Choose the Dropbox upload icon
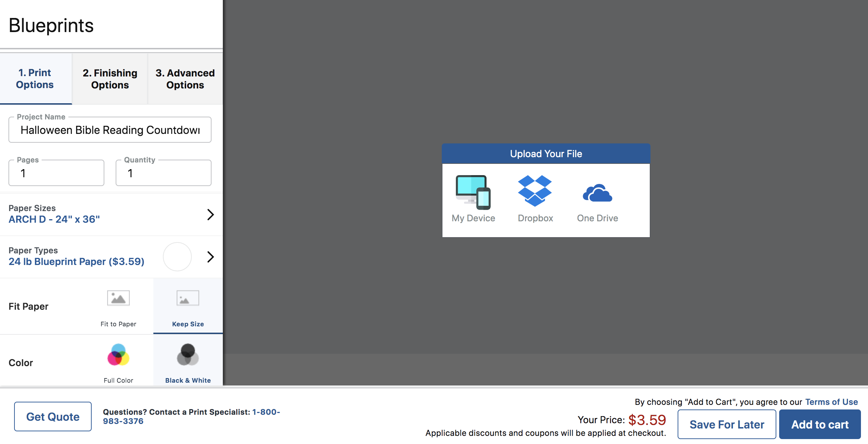 [535, 191]
